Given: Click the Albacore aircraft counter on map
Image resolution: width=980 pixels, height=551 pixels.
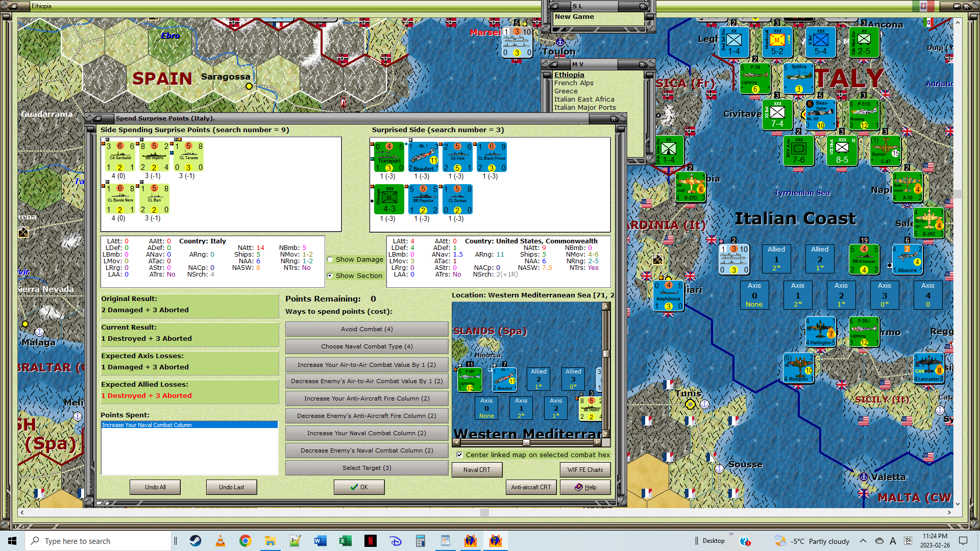Looking at the screenshot, I should click(907, 259).
